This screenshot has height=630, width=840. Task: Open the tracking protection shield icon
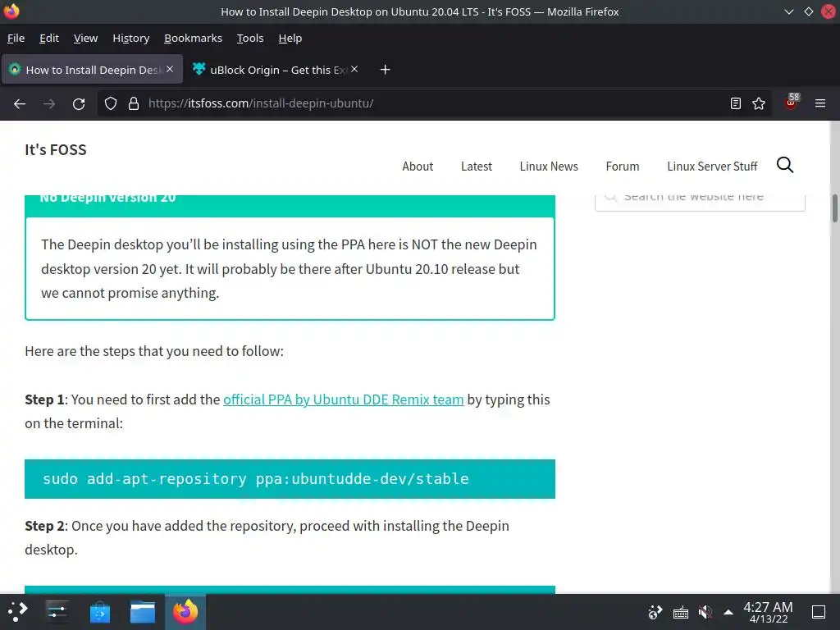point(111,103)
